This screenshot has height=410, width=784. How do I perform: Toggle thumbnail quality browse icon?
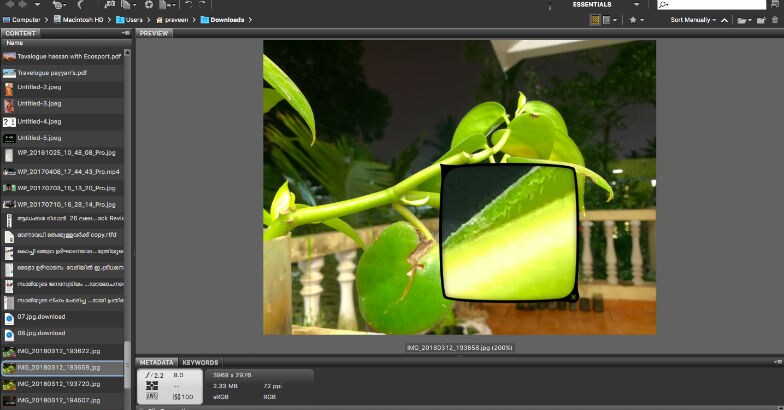tap(595, 20)
